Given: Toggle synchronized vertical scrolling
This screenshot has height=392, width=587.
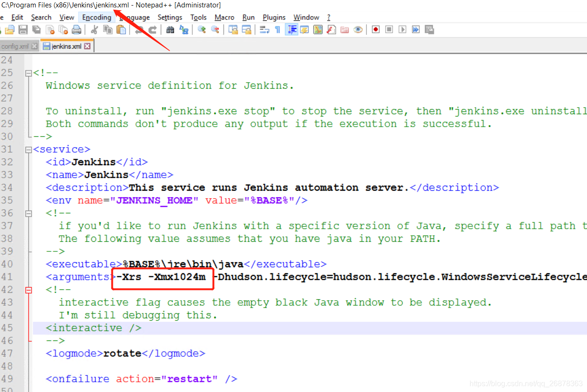Looking at the screenshot, I should [x=233, y=30].
